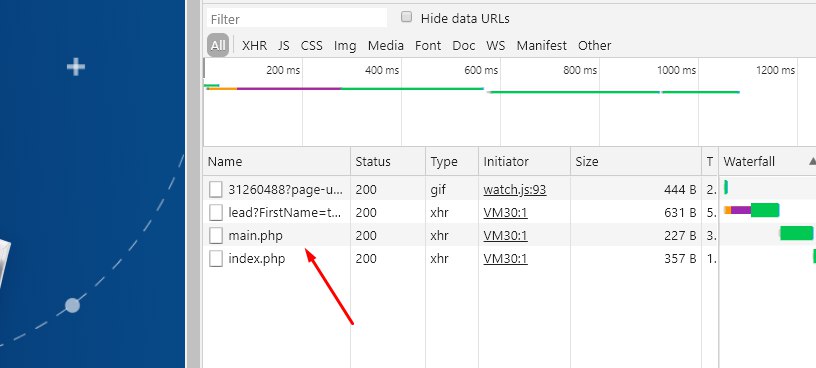Click the file icon beside main.php
This screenshot has width=816, height=368.
[215, 235]
